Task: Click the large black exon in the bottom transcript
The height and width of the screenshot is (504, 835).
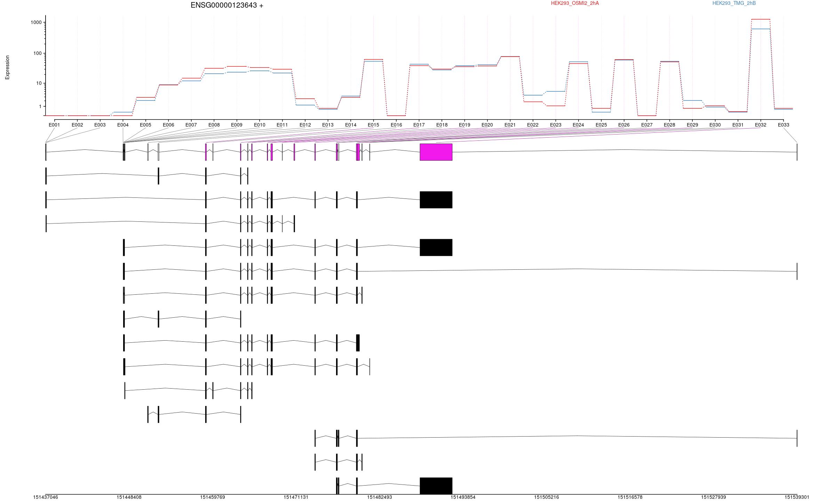Action: pos(436,486)
